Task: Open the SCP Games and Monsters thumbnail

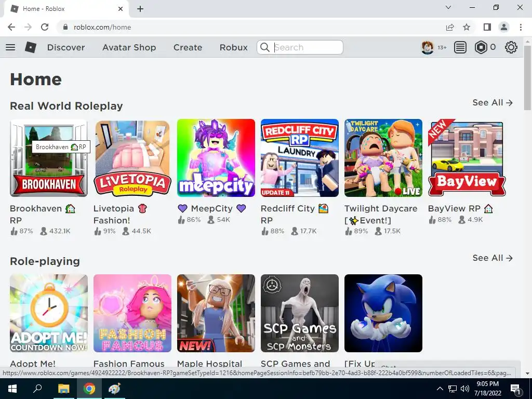Action: 300,313
